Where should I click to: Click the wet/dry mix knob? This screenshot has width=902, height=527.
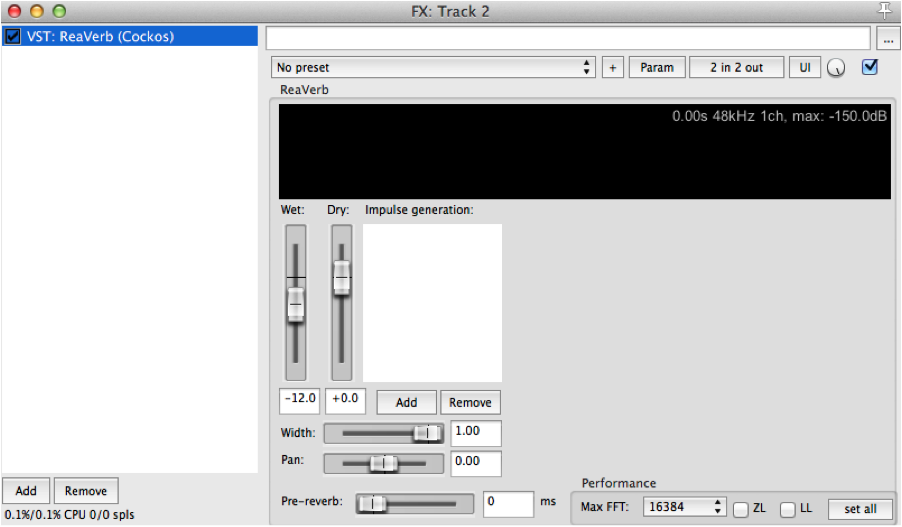point(836,68)
